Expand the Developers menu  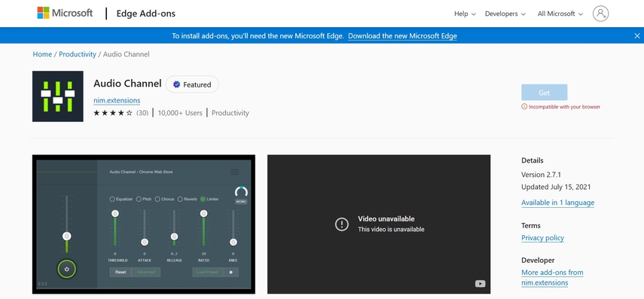[505, 14]
